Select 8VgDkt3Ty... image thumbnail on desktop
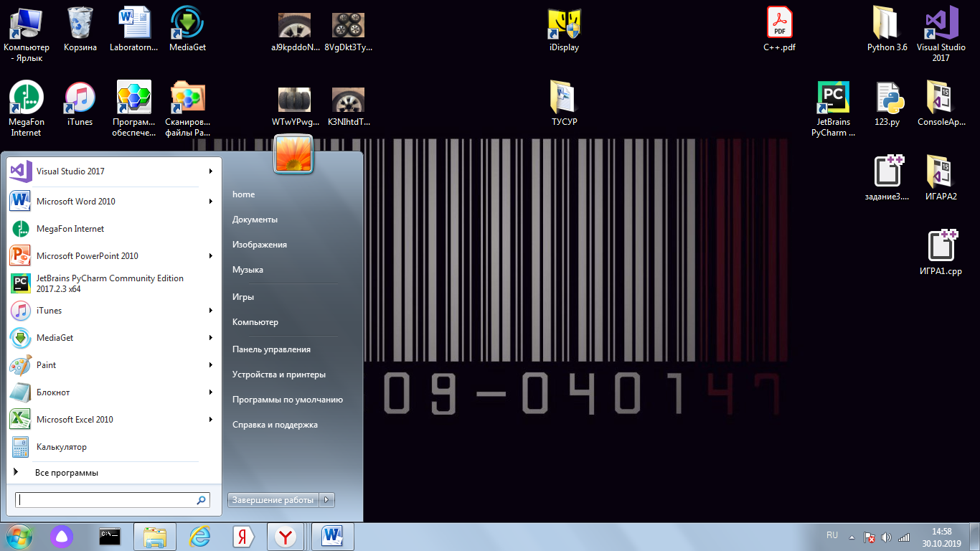The width and height of the screenshot is (980, 551). [x=349, y=32]
